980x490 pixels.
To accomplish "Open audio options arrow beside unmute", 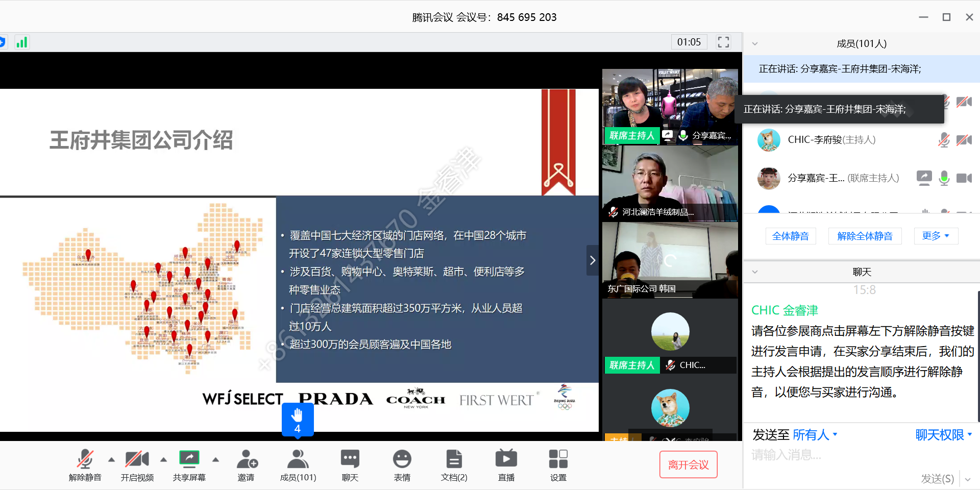I will (111, 459).
